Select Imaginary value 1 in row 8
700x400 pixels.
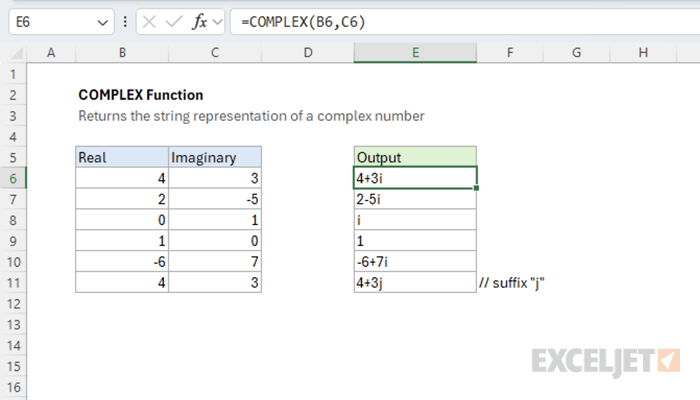[x=215, y=220]
